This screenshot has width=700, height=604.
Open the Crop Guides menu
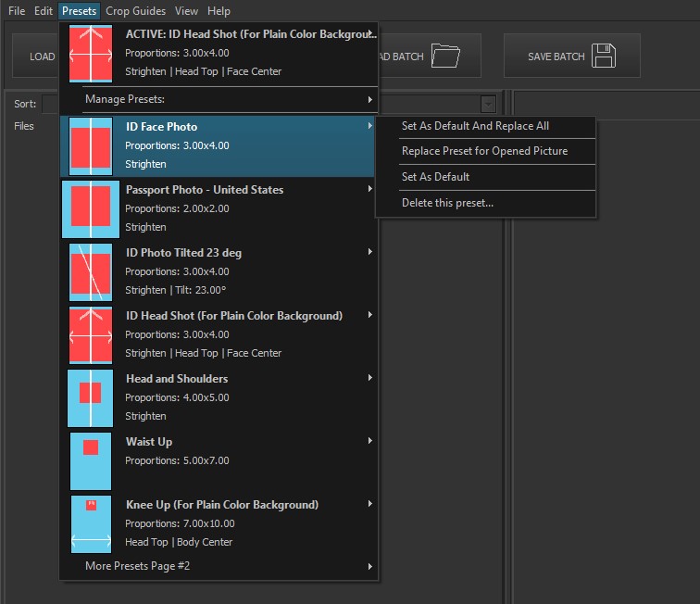point(135,11)
